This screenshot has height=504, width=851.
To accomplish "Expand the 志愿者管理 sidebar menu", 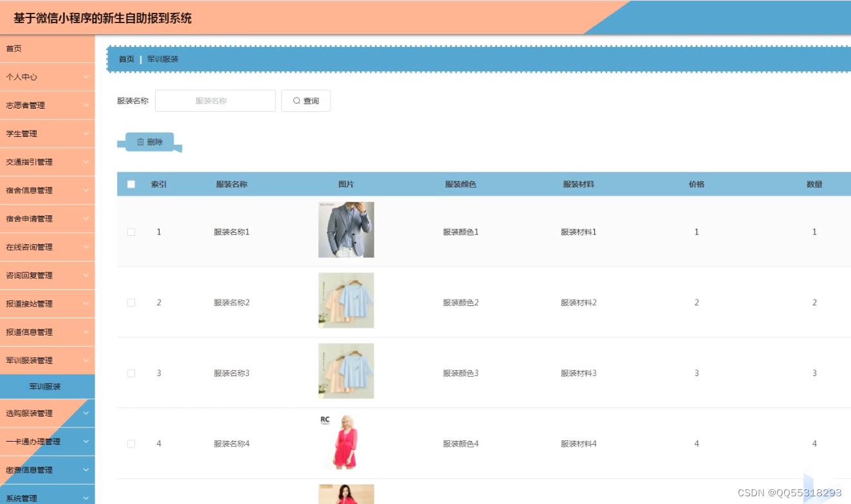I will pyautogui.click(x=48, y=105).
